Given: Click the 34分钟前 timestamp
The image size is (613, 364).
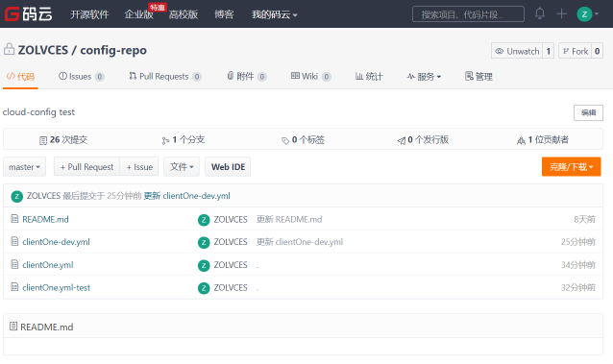Looking at the screenshot, I should (x=577, y=265).
